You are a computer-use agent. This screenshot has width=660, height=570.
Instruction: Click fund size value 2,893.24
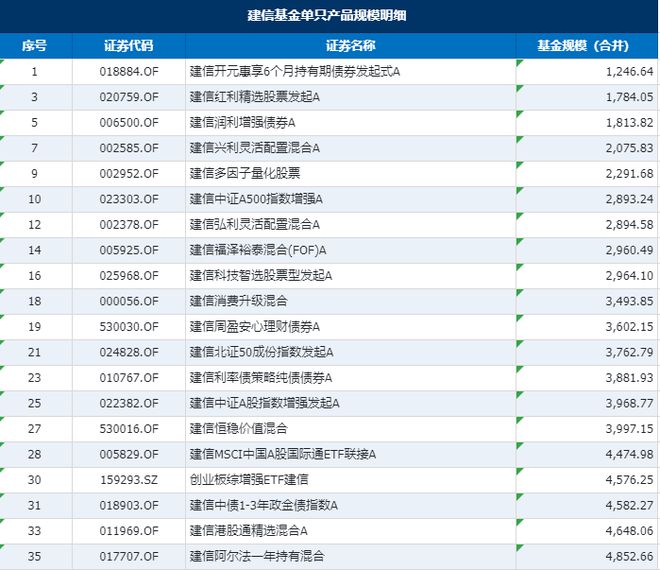tap(629, 199)
